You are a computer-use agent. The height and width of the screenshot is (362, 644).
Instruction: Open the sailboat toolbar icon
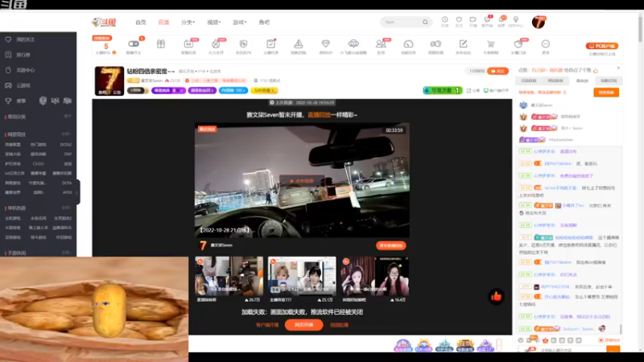pos(298,44)
